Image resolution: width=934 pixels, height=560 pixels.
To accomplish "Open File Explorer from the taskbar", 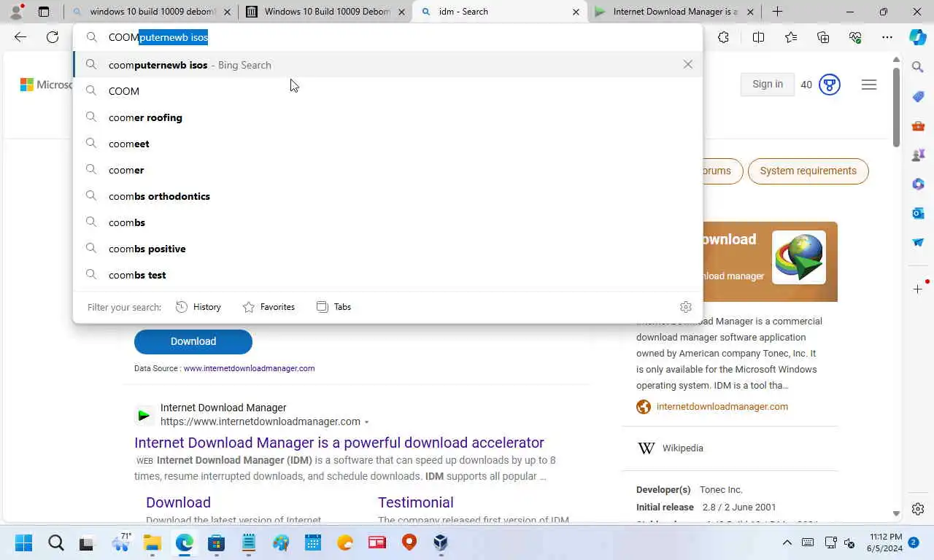I will 152,542.
